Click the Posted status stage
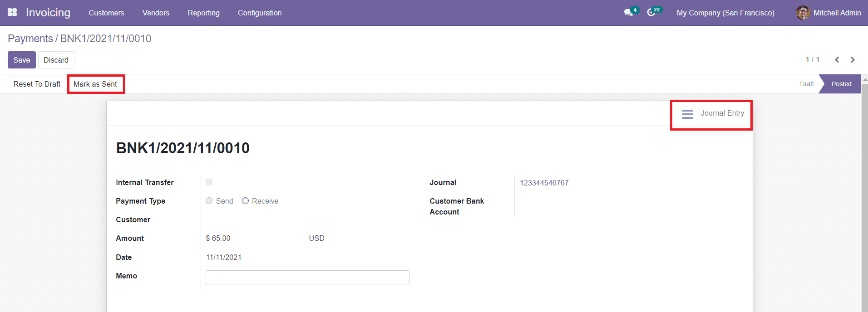This screenshot has height=312, width=868. [x=841, y=84]
